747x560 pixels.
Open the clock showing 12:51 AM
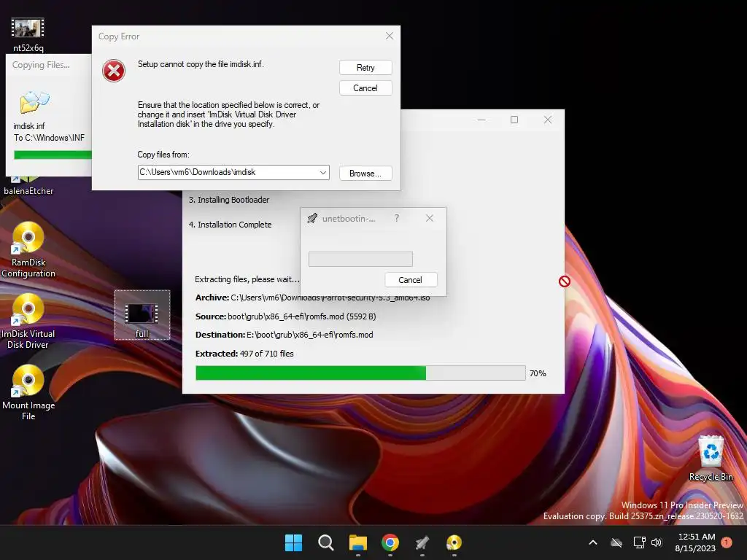[695, 542]
